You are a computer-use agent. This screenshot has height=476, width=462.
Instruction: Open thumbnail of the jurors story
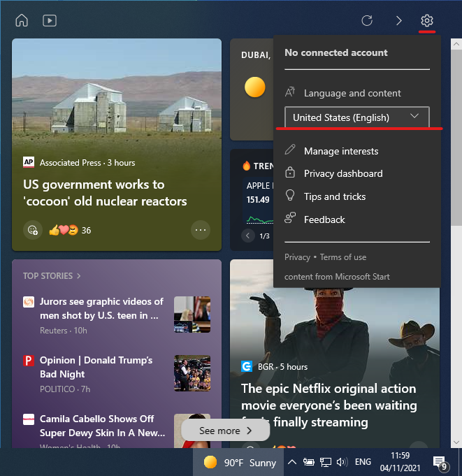192,315
